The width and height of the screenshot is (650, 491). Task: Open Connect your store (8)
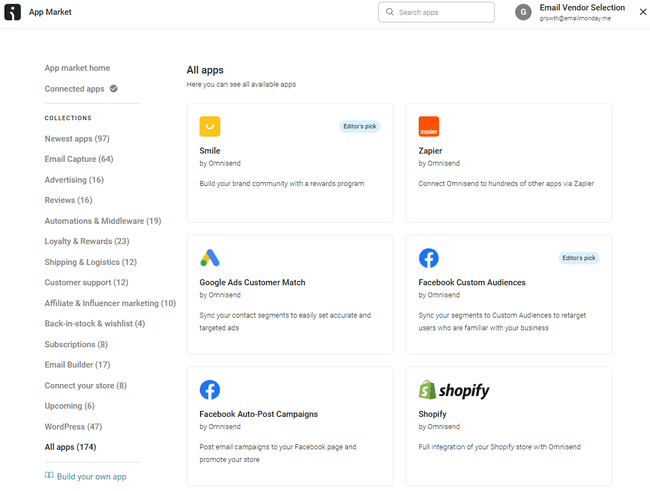click(86, 385)
